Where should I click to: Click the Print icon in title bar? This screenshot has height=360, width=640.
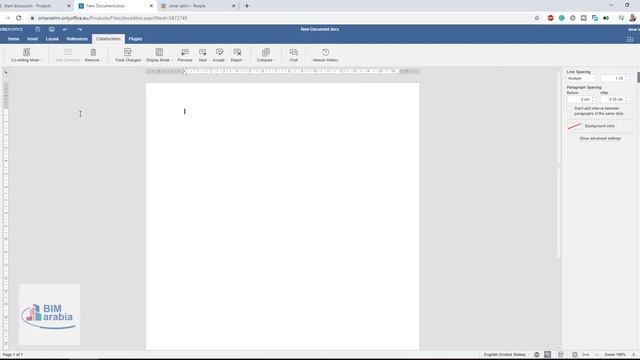tap(51, 29)
